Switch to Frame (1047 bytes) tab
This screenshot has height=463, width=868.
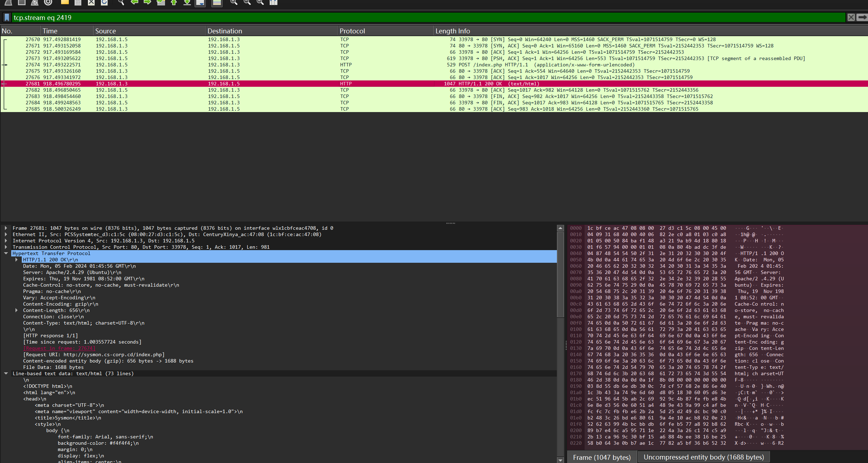[602, 457]
